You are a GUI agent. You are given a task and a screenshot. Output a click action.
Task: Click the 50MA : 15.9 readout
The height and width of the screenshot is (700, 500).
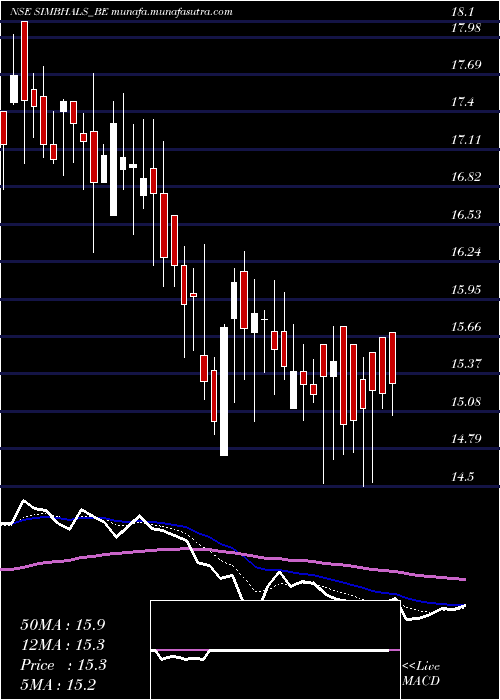[62, 625]
